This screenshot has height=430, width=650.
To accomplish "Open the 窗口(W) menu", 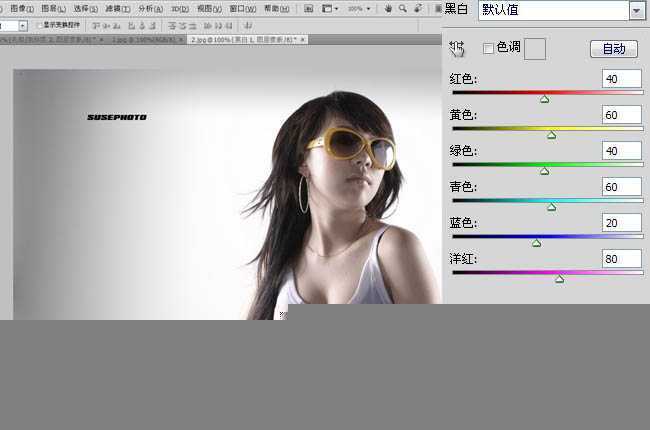I will point(243,9).
